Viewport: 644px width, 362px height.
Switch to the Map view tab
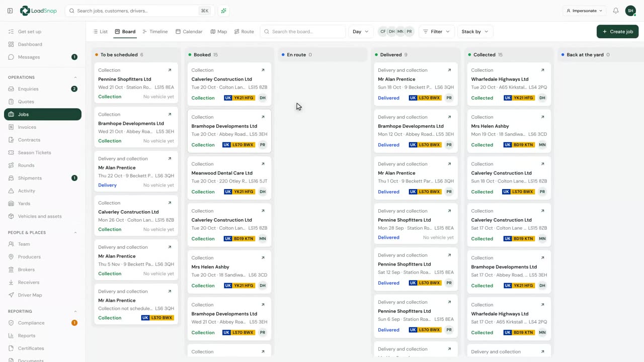(x=218, y=31)
